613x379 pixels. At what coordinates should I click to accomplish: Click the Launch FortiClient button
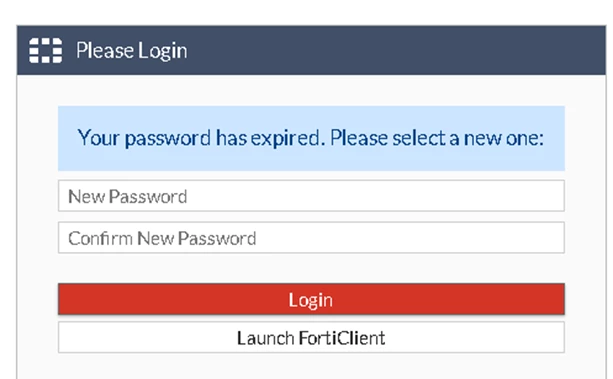point(311,337)
